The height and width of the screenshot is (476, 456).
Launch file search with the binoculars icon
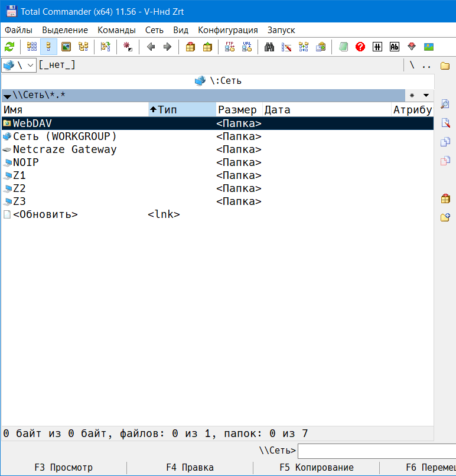[269, 47]
